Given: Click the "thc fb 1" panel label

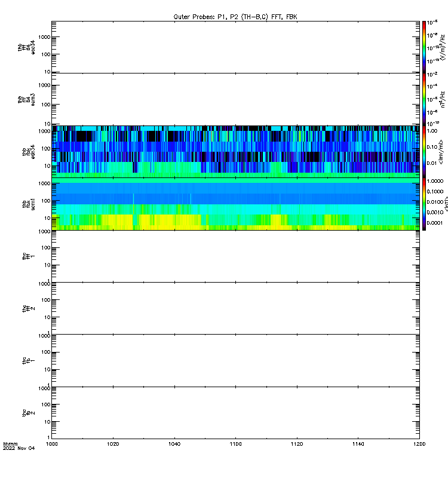Looking at the screenshot, I should pos(29,361).
